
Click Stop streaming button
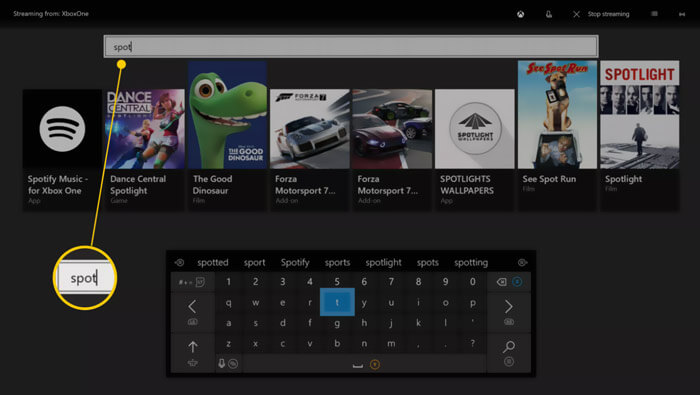tap(601, 14)
